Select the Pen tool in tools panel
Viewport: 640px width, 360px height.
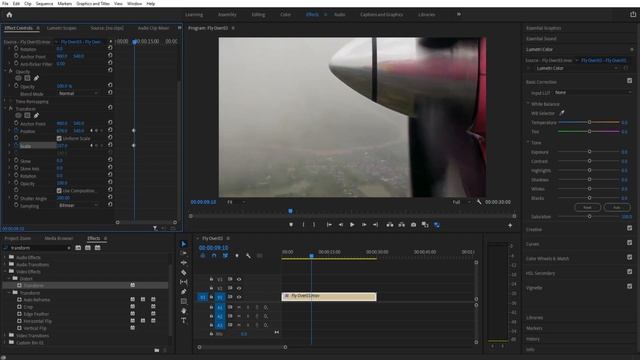(184, 291)
